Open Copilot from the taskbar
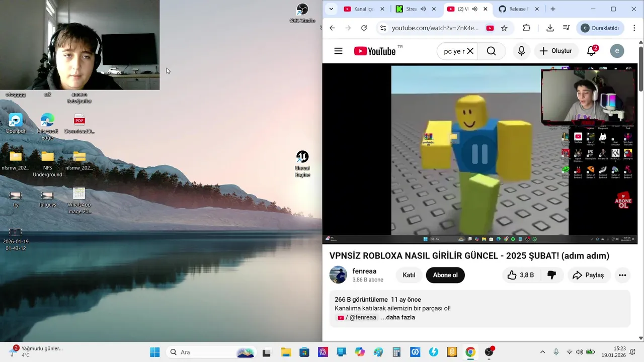 coord(360,352)
